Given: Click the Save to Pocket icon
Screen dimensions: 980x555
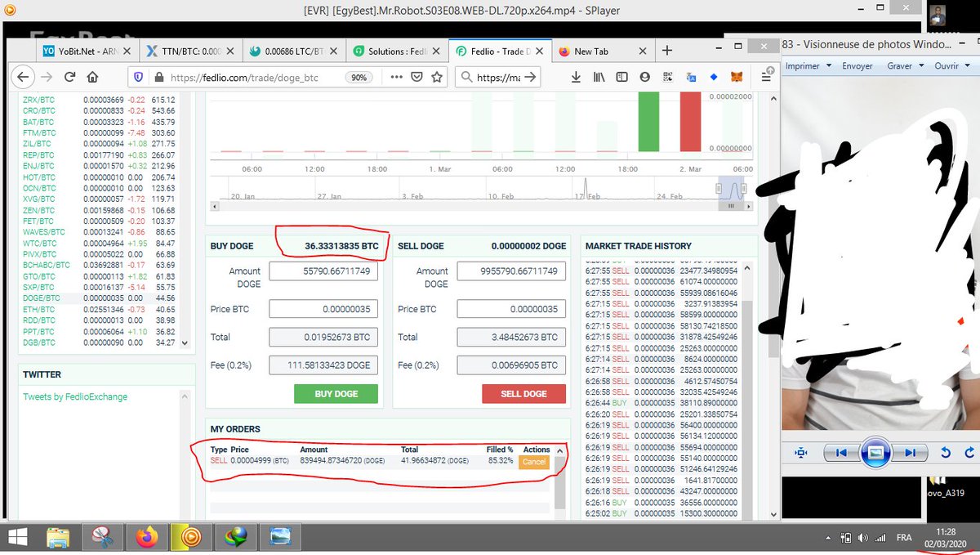Looking at the screenshot, I should (416, 77).
